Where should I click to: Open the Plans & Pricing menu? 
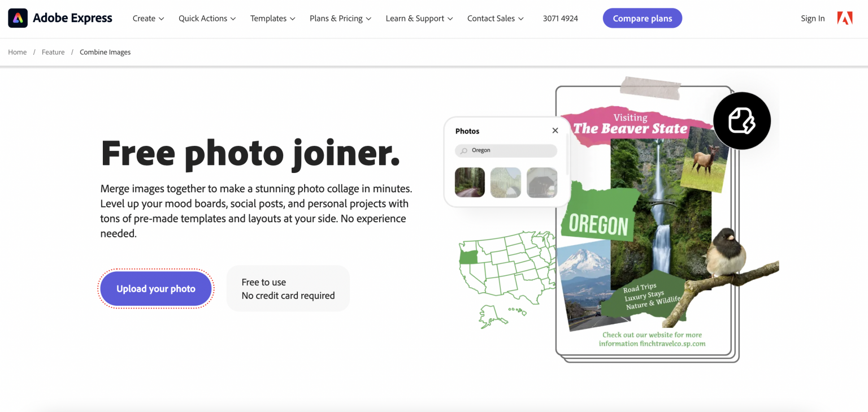click(340, 19)
